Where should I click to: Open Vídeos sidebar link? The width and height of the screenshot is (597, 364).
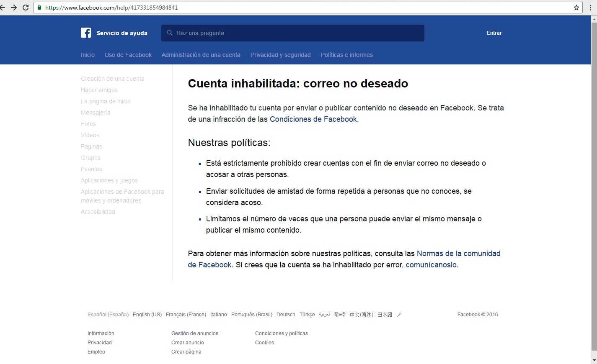click(x=90, y=135)
